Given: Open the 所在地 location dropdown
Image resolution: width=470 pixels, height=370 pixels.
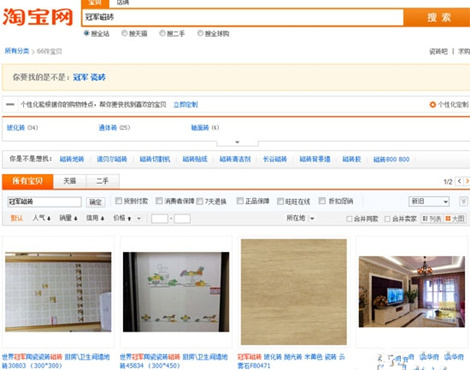Looking at the screenshot, I should tap(300, 218).
